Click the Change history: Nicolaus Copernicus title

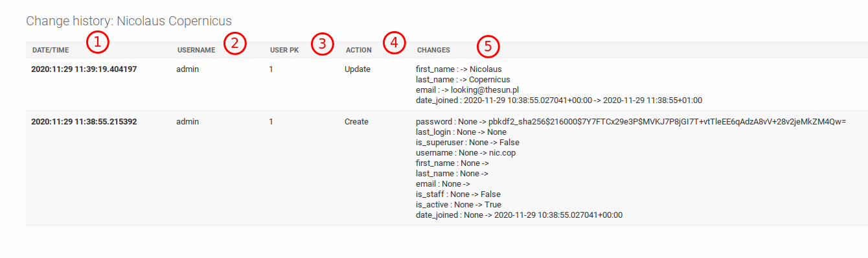(129, 21)
